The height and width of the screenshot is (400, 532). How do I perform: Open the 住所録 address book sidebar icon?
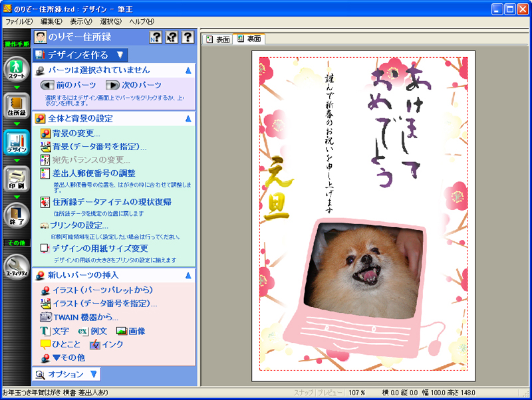(x=16, y=106)
